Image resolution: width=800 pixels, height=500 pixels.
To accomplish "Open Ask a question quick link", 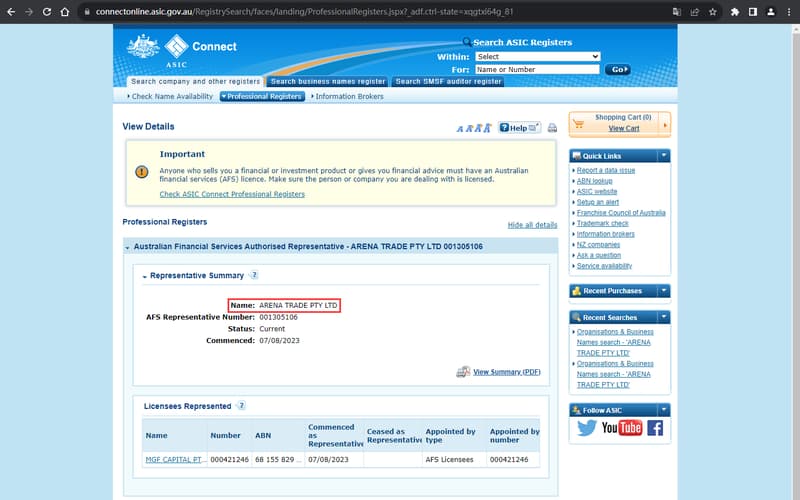I will point(599,255).
